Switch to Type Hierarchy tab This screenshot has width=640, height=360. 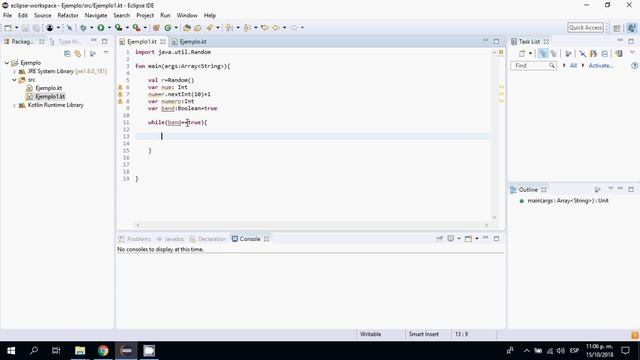[x=66, y=42]
